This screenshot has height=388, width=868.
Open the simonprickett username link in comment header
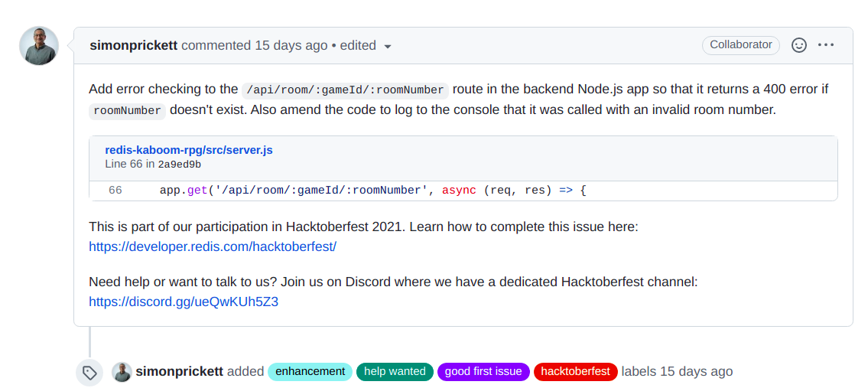tap(133, 45)
